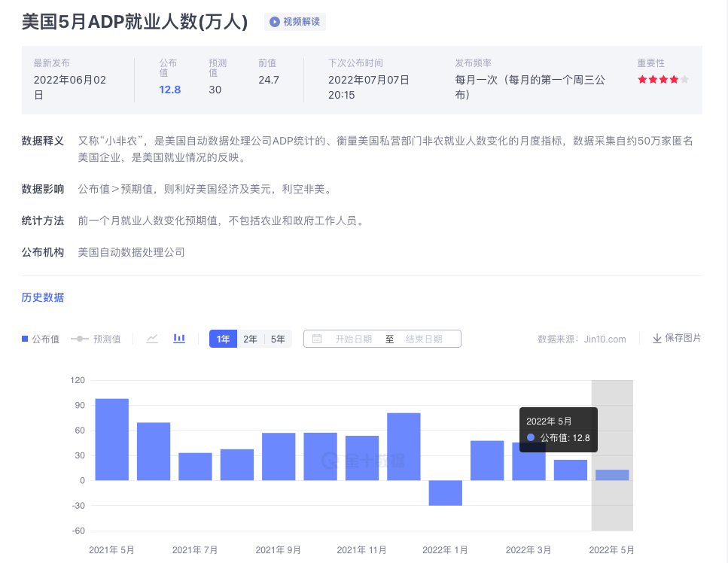Screen dimensions: 728x563
Task: Click the 数据来源 Jin10.com text
Action: click(x=582, y=339)
